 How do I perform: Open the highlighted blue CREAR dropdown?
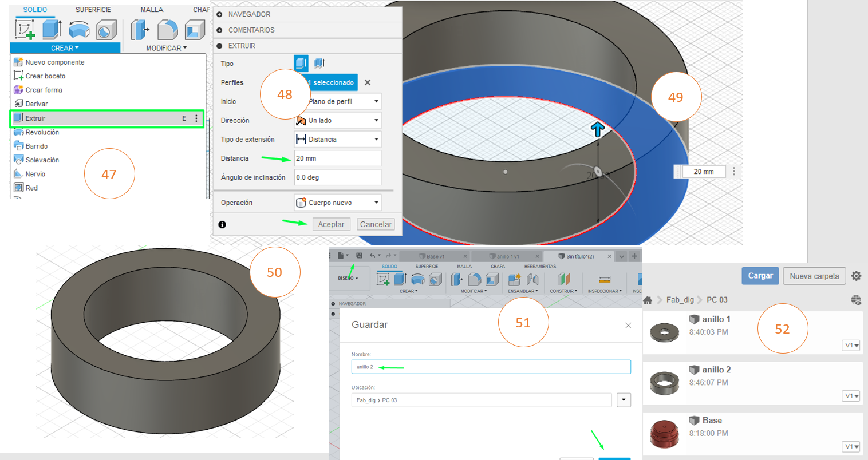point(65,48)
